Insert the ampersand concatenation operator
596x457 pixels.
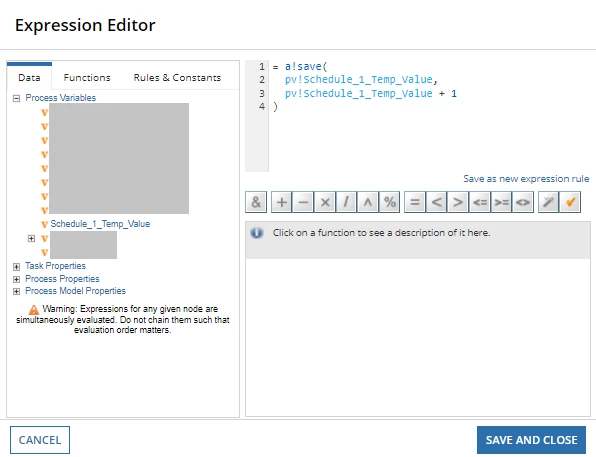(256, 202)
